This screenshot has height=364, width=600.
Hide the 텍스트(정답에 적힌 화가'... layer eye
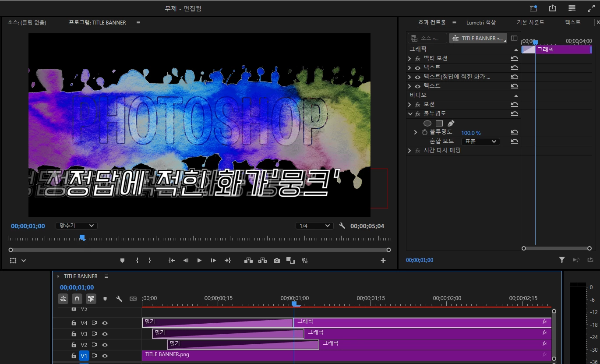point(417,77)
